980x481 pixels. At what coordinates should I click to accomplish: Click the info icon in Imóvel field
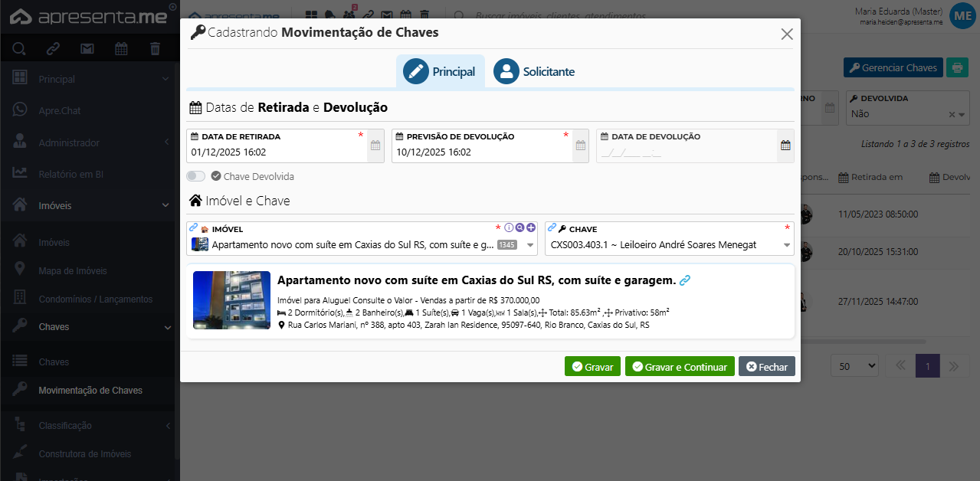(x=508, y=227)
